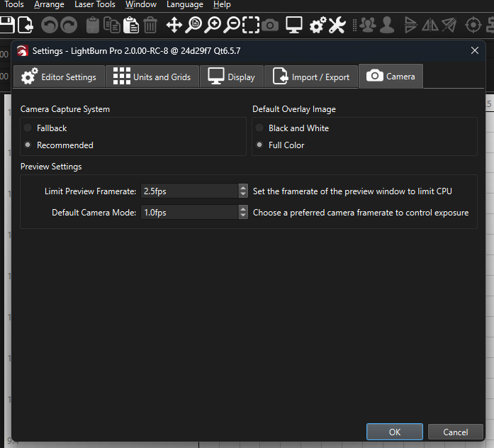Click the Camera capture icon in the toolbar
The width and height of the screenshot is (494, 448).
click(x=270, y=26)
